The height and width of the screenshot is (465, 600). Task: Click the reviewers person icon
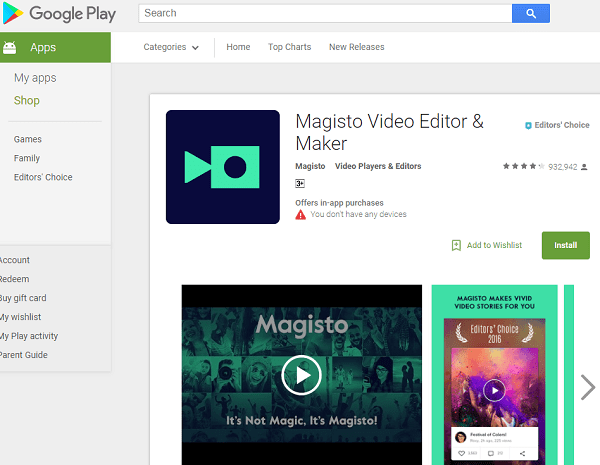click(x=584, y=167)
